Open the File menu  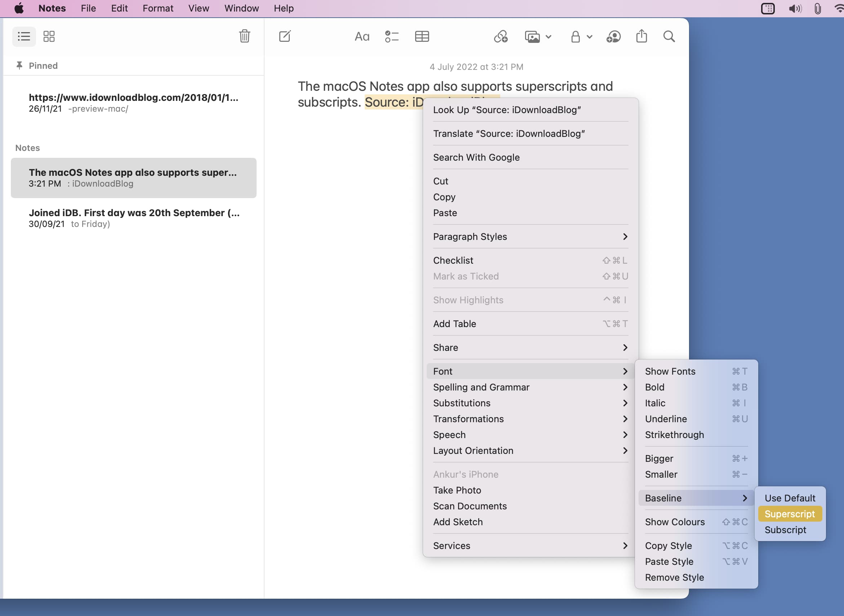(x=88, y=8)
